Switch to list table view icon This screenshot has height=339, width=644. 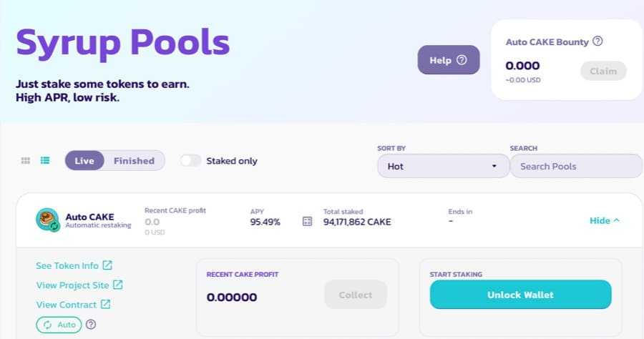pyautogui.click(x=45, y=161)
